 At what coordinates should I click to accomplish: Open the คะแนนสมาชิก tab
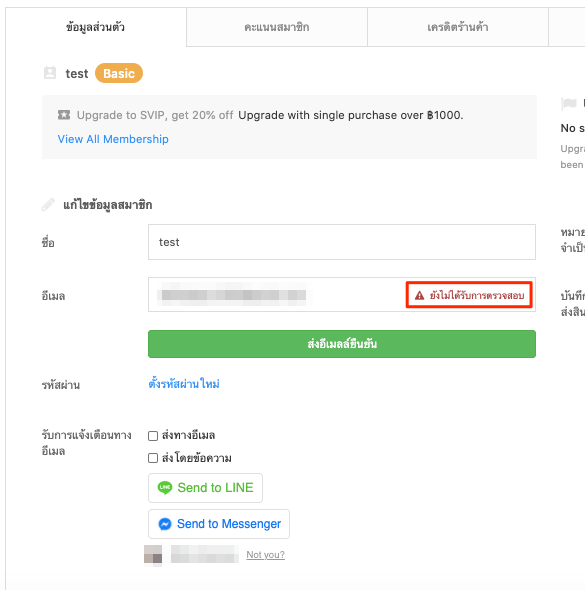[x=277, y=27]
